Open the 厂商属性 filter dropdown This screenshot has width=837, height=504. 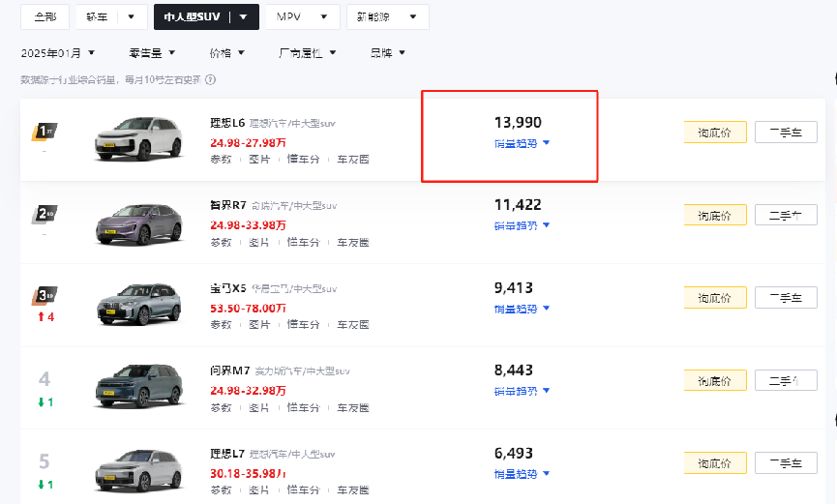pos(308,53)
